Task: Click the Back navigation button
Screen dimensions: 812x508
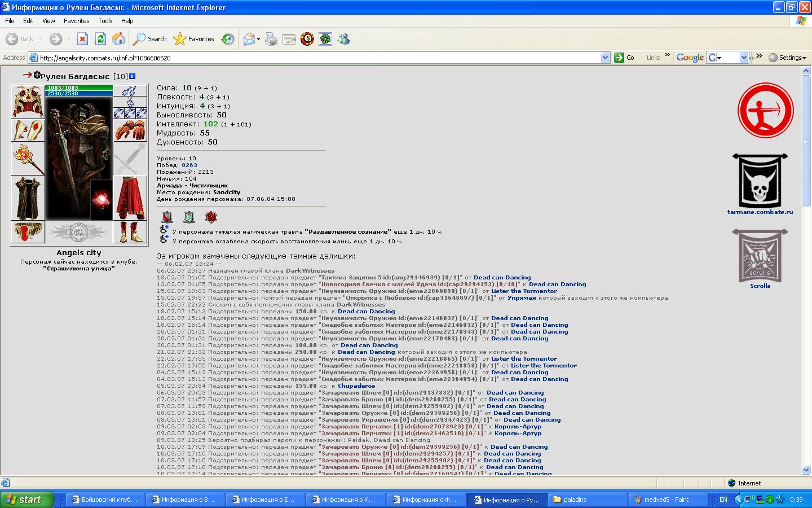Action: (20, 39)
